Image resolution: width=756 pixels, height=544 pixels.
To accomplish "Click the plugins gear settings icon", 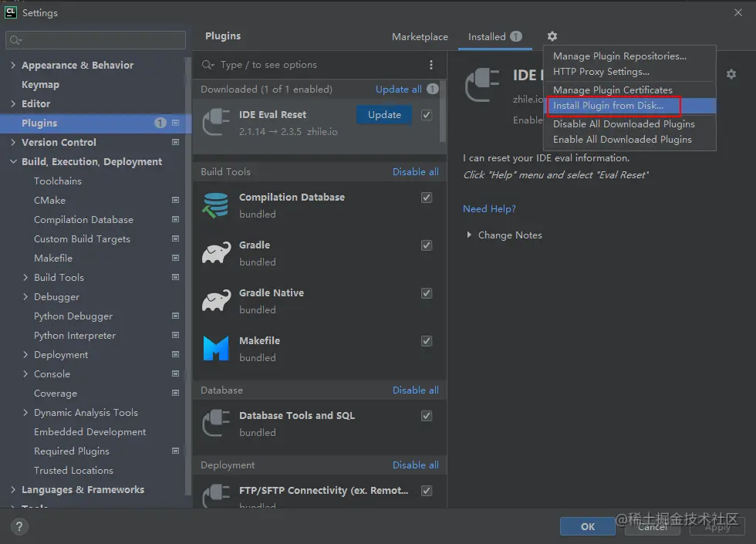I will 552,36.
